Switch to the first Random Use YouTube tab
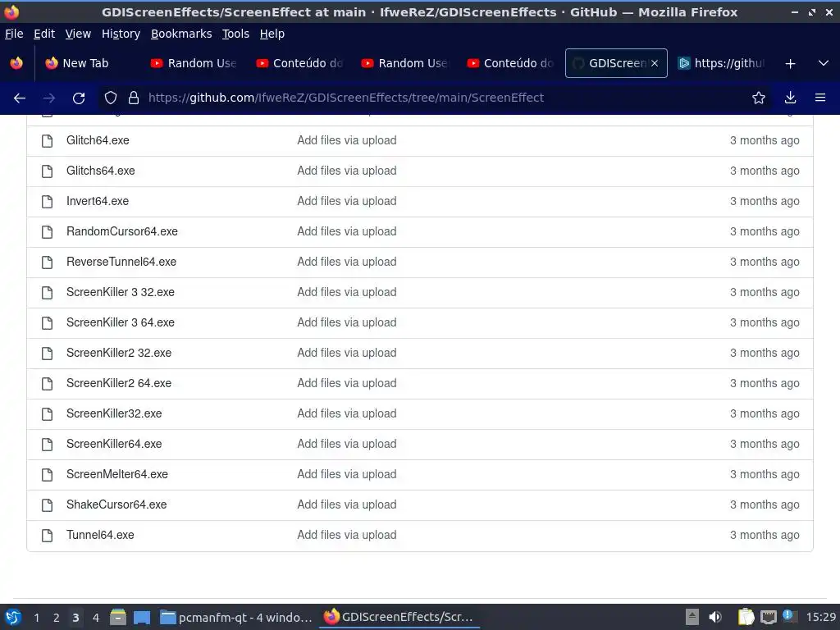The height and width of the screenshot is (630, 840). (x=194, y=63)
